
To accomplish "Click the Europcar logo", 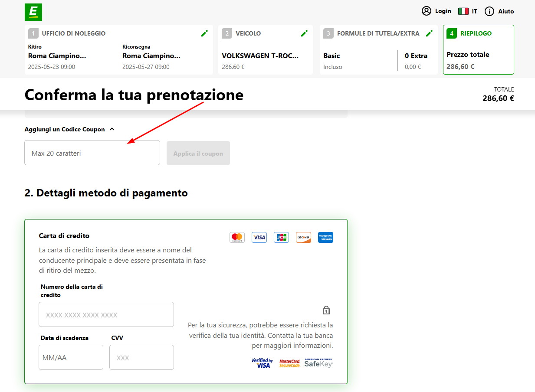I will tap(33, 12).
